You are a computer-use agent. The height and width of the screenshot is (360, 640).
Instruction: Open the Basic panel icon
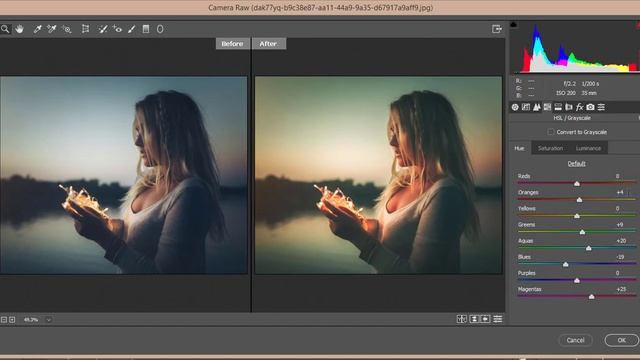515,107
